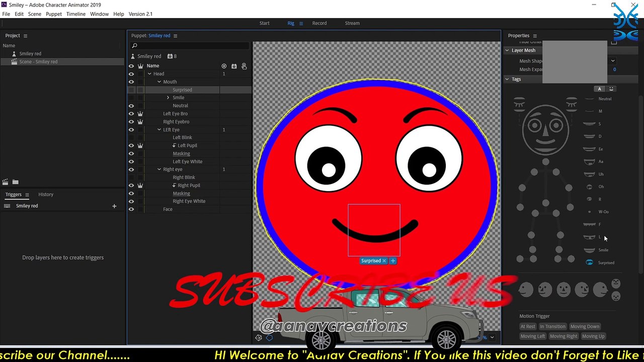Apply the Moving Down motion trigger
This screenshot has width=644, height=362.
click(x=585, y=327)
